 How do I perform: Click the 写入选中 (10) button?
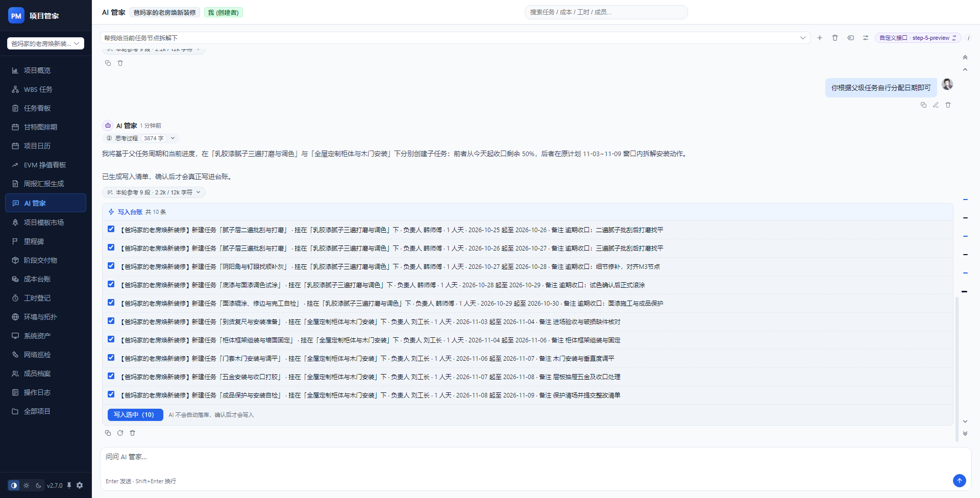[135, 415]
